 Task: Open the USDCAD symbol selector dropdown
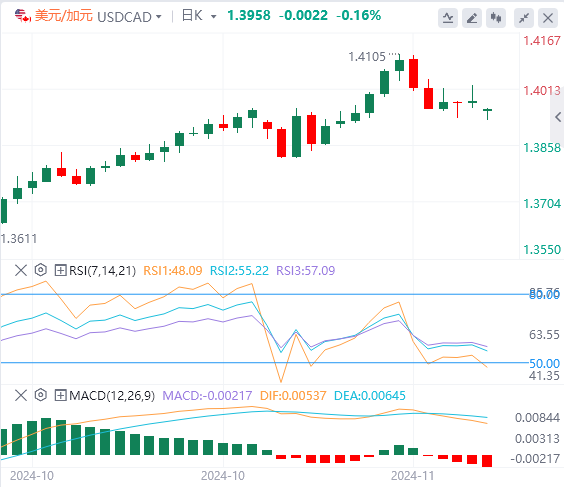point(158,17)
